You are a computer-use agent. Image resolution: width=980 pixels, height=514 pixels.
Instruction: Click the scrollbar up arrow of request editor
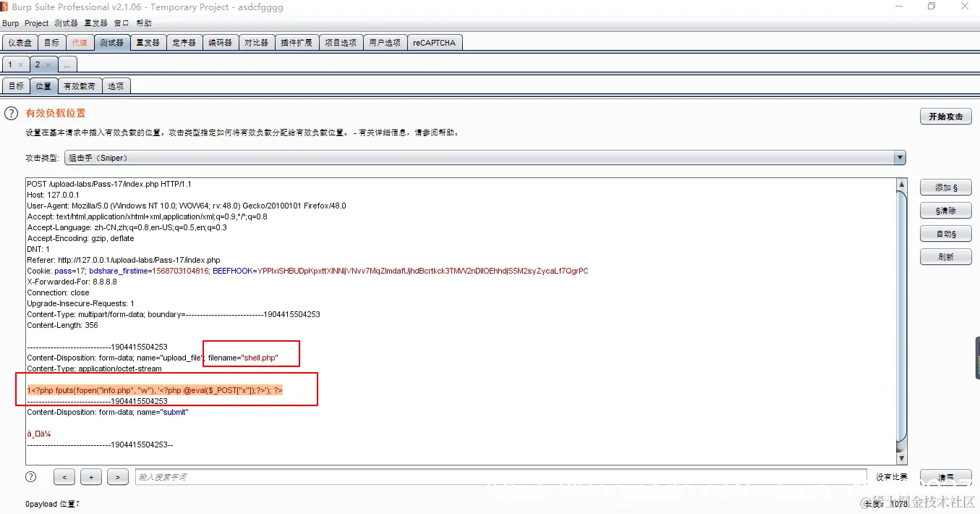pos(901,185)
